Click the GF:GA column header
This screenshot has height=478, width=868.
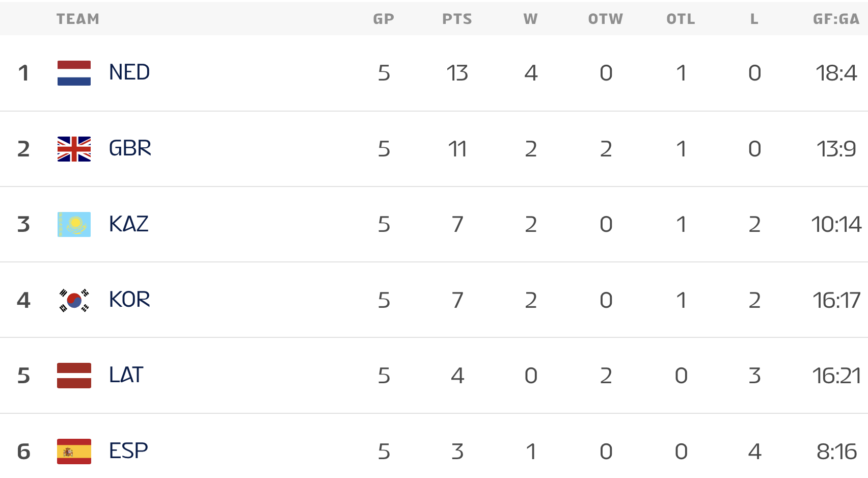[x=836, y=19]
